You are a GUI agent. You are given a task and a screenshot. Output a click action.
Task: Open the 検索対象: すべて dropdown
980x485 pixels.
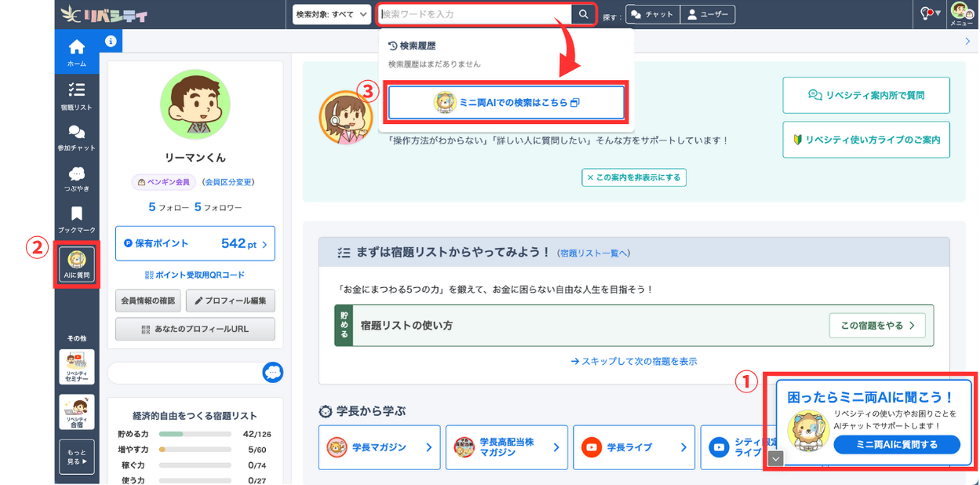coord(331,14)
